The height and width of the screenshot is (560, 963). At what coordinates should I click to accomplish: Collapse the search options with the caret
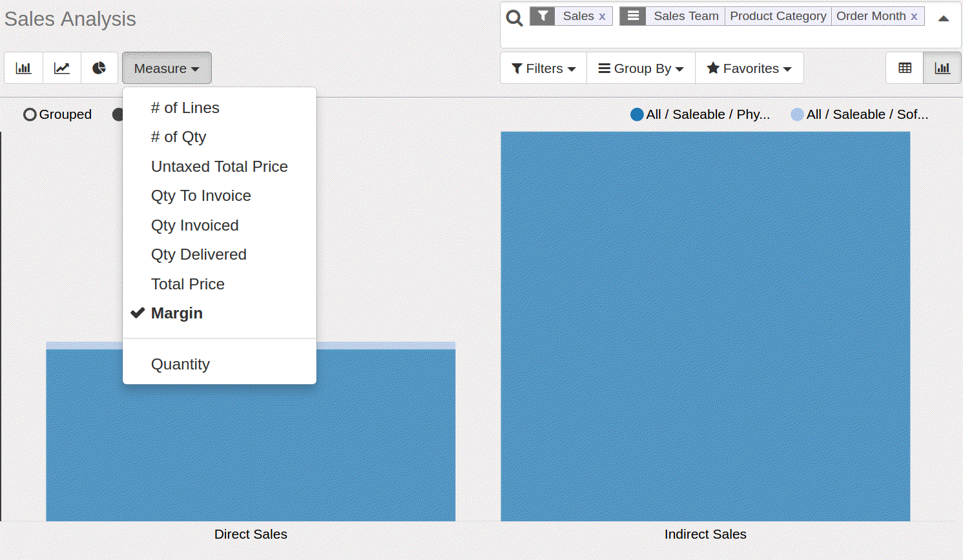coord(944,18)
